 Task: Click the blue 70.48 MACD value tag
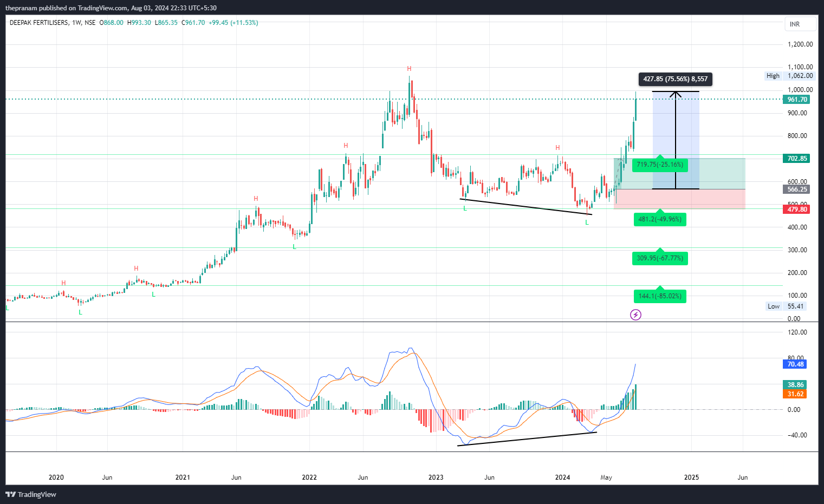(x=795, y=364)
